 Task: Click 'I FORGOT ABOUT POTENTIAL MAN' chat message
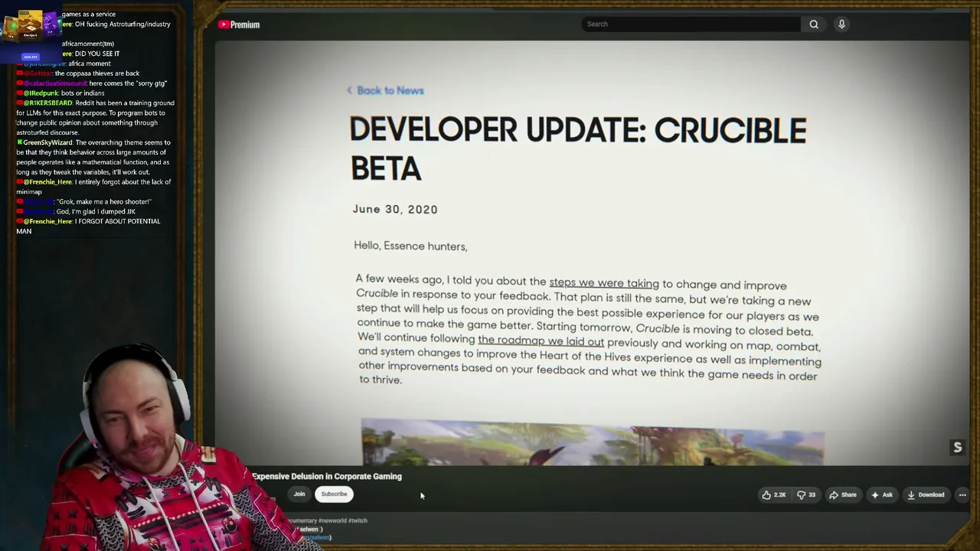88,227
